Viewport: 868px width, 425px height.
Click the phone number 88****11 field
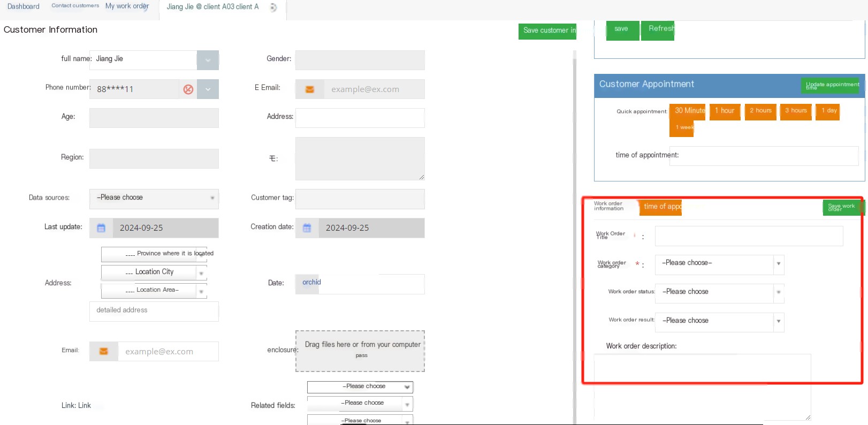134,89
